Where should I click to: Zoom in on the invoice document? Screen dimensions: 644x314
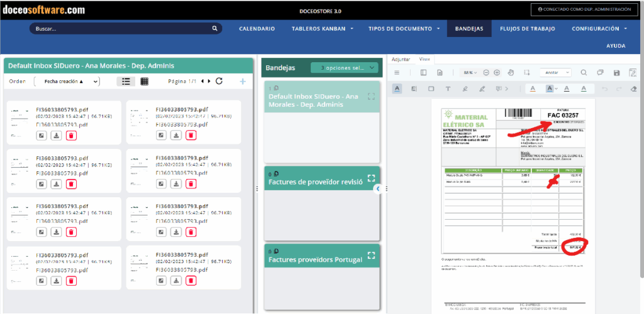coord(497,73)
